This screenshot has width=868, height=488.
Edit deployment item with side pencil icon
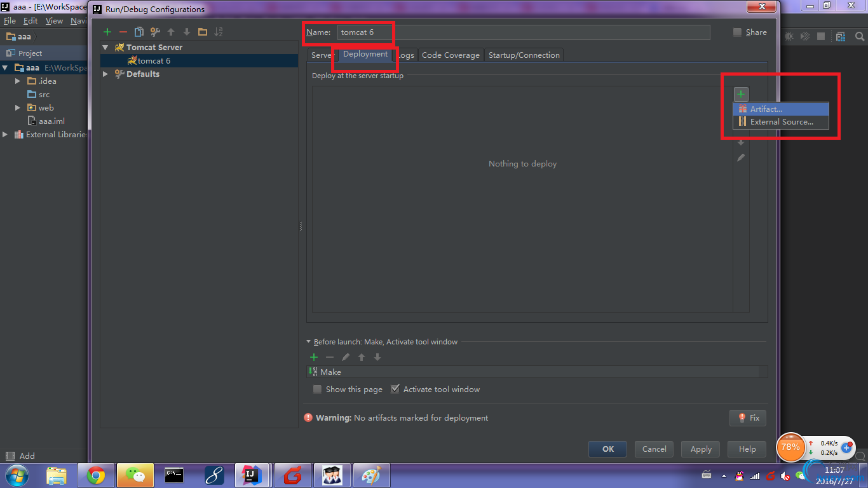point(741,158)
